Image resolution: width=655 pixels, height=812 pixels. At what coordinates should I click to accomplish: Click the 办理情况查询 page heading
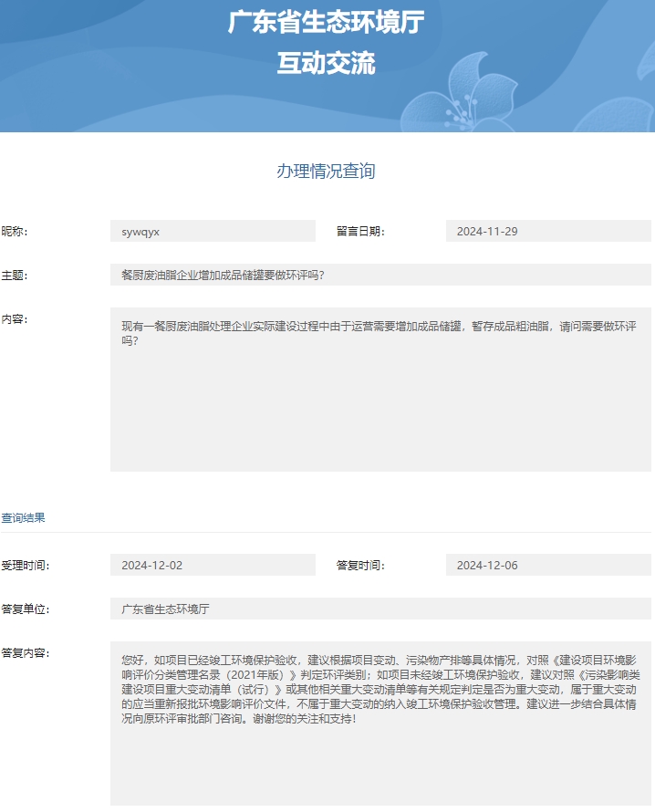tap(327, 172)
